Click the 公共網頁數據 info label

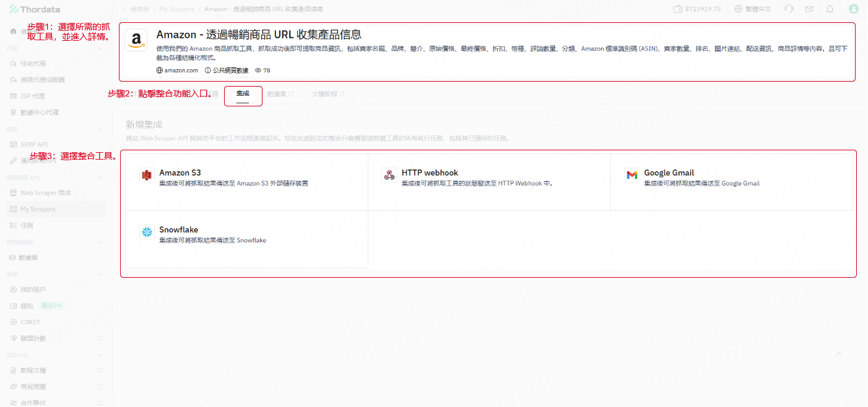click(x=227, y=71)
